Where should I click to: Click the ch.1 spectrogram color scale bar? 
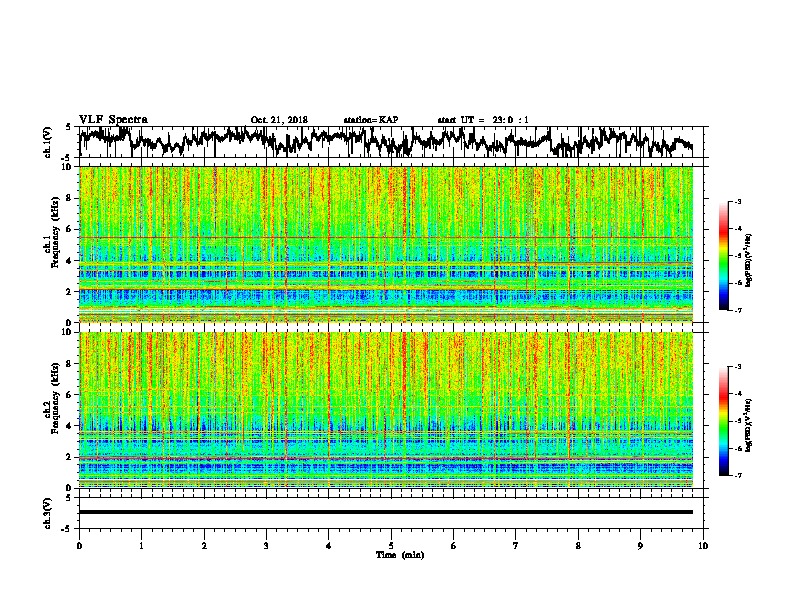pyautogui.click(x=723, y=255)
